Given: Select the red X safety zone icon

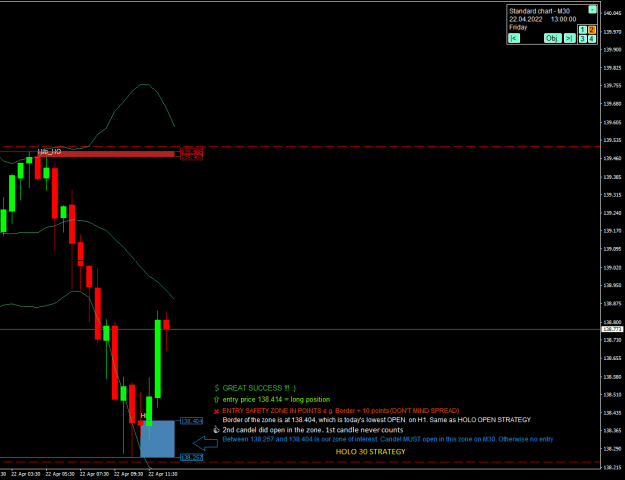Looking at the screenshot, I should (x=216, y=411).
